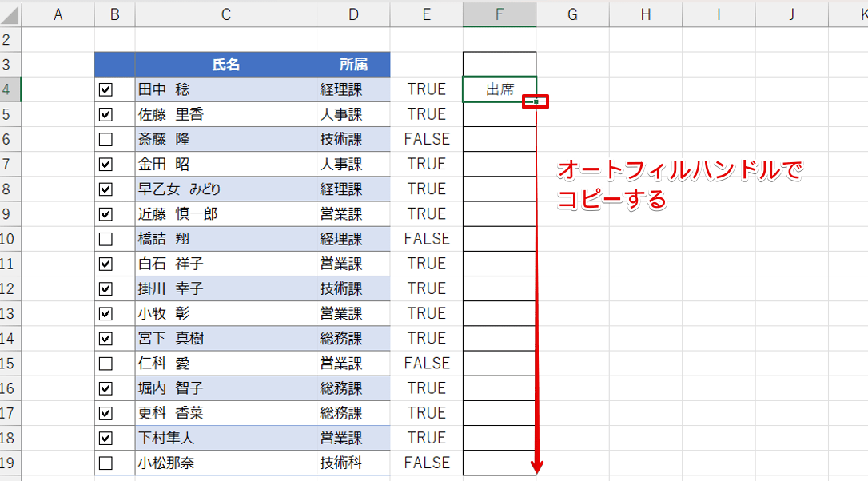Select column F header
The width and height of the screenshot is (868, 481).
(500, 15)
